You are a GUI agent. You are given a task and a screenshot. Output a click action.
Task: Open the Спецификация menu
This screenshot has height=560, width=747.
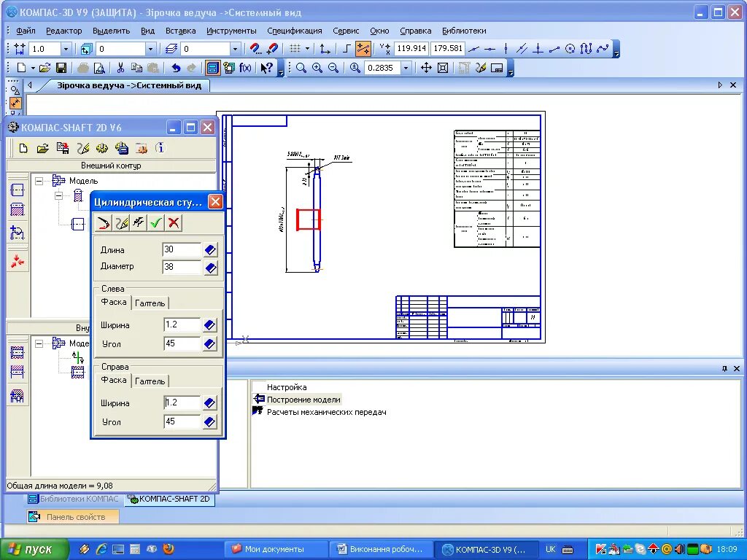295,31
